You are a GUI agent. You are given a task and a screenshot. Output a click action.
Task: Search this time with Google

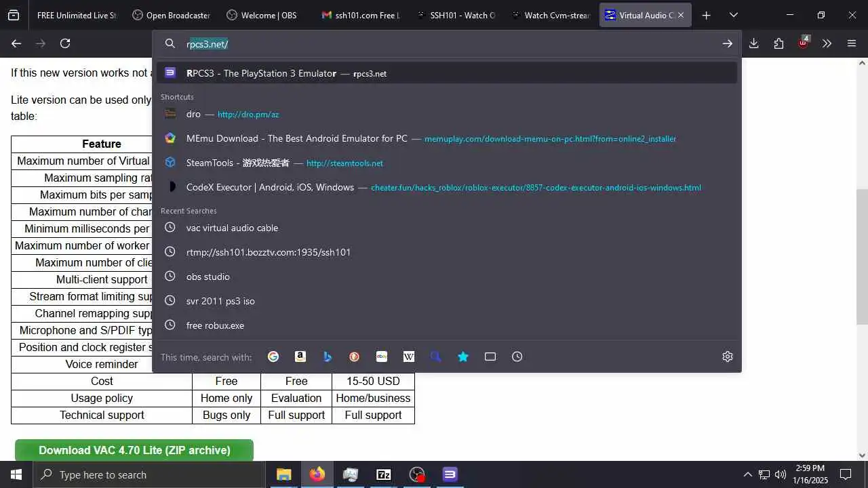(x=273, y=357)
